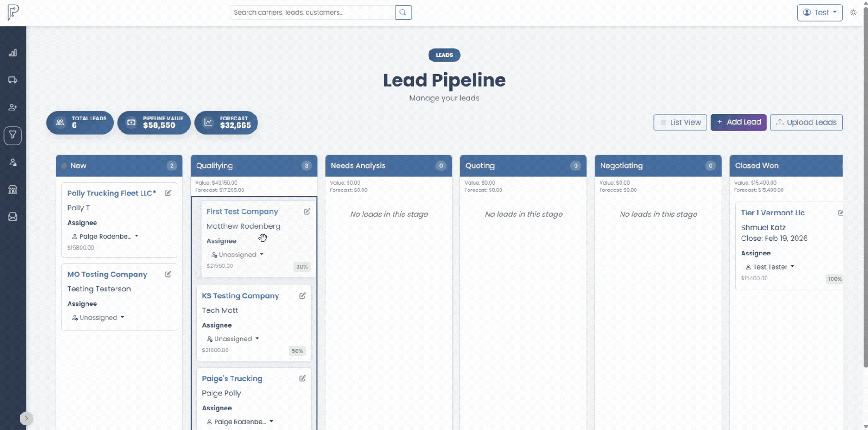Edit the First Test Company lead
This screenshot has width=868, height=430.
308,211
